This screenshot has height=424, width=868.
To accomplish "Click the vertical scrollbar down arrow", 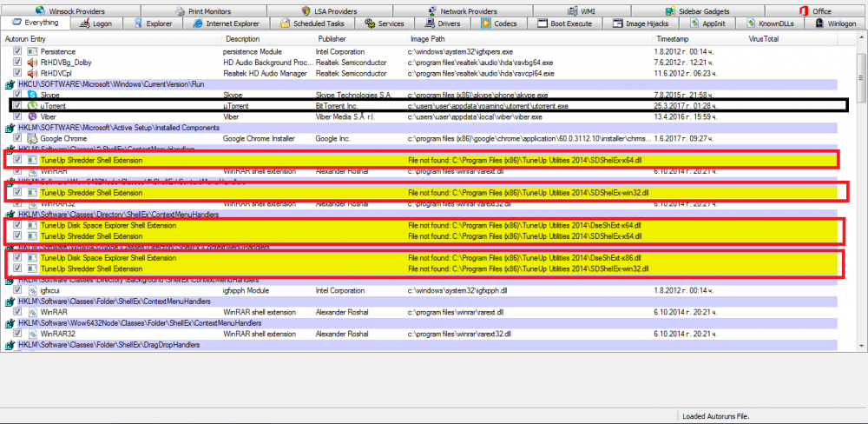I will click(x=862, y=345).
